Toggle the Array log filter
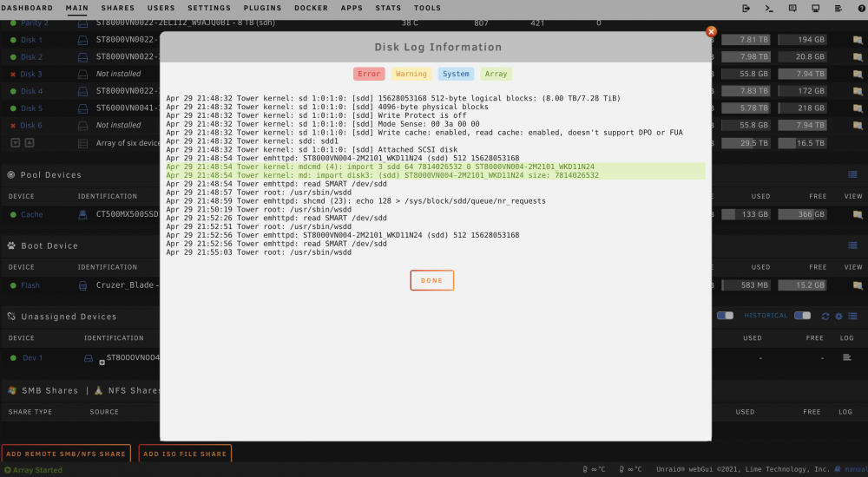Image resolution: width=868 pixels, height=477 pixels. pyautogui.click(x=496, y=74)
